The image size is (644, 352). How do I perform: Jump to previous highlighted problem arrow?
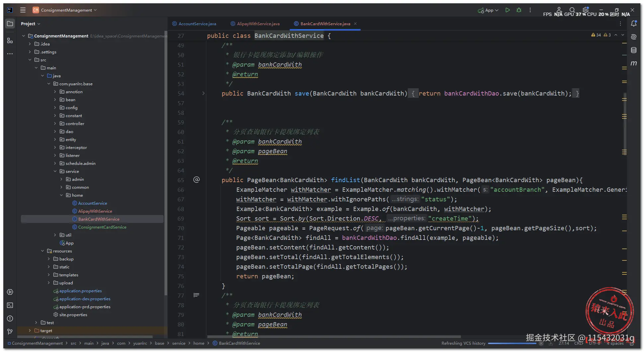coord(616,35)
